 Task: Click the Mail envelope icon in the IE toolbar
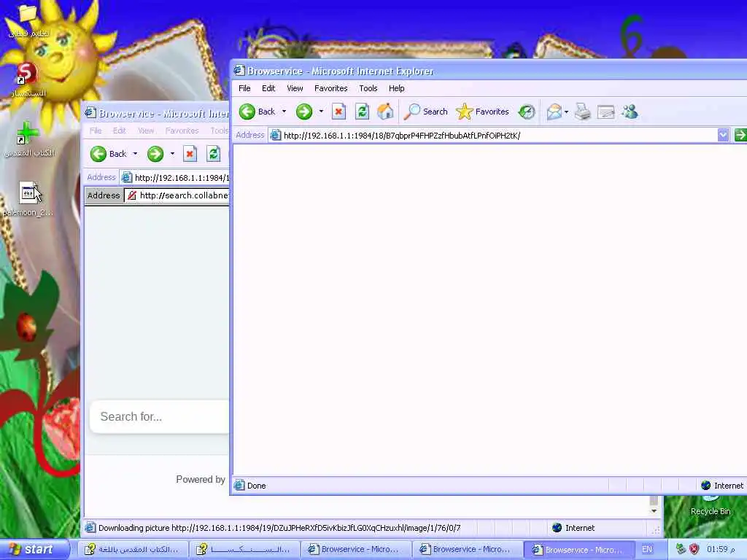pyautogui.click(x=554, y=112)
